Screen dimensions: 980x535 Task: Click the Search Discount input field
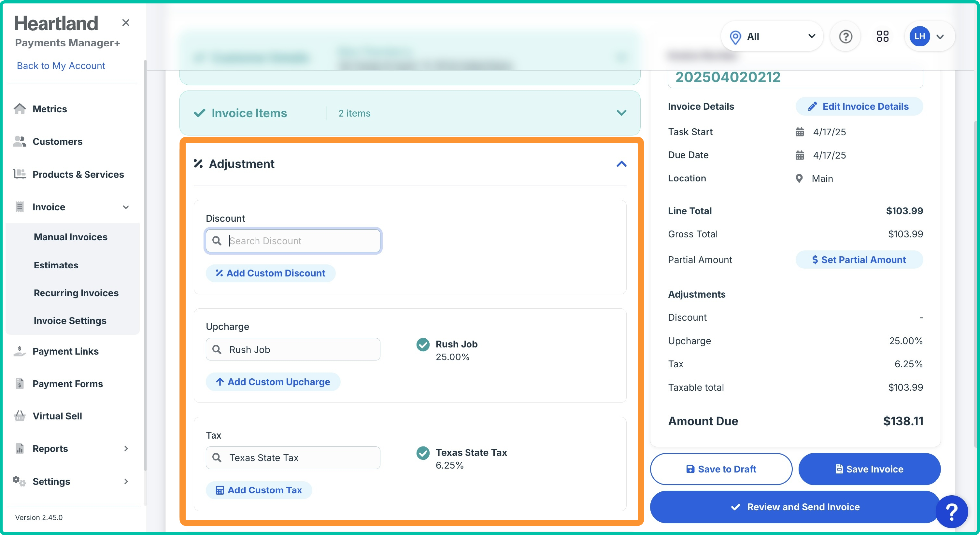(x=301, y=241)
